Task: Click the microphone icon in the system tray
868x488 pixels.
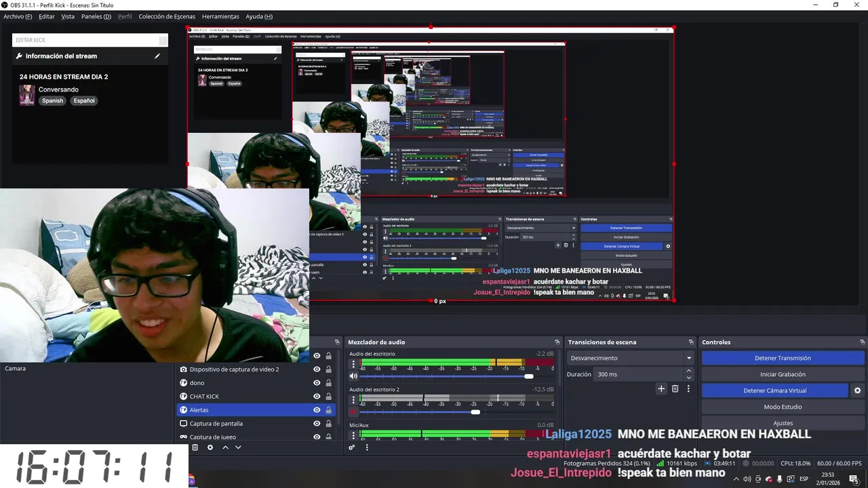Action: [779, 479]
